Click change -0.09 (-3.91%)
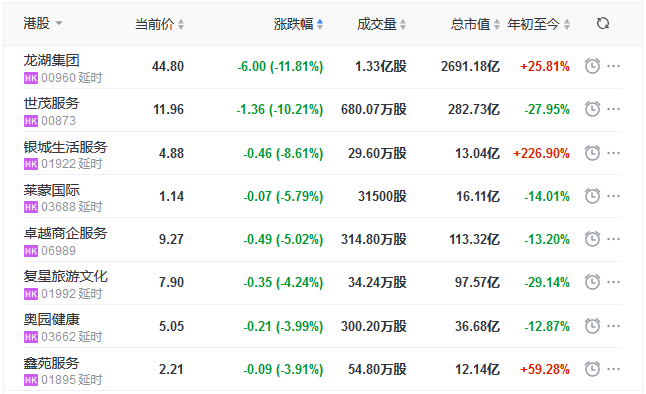This screenshot has width=646, height=394. point(283,369)
